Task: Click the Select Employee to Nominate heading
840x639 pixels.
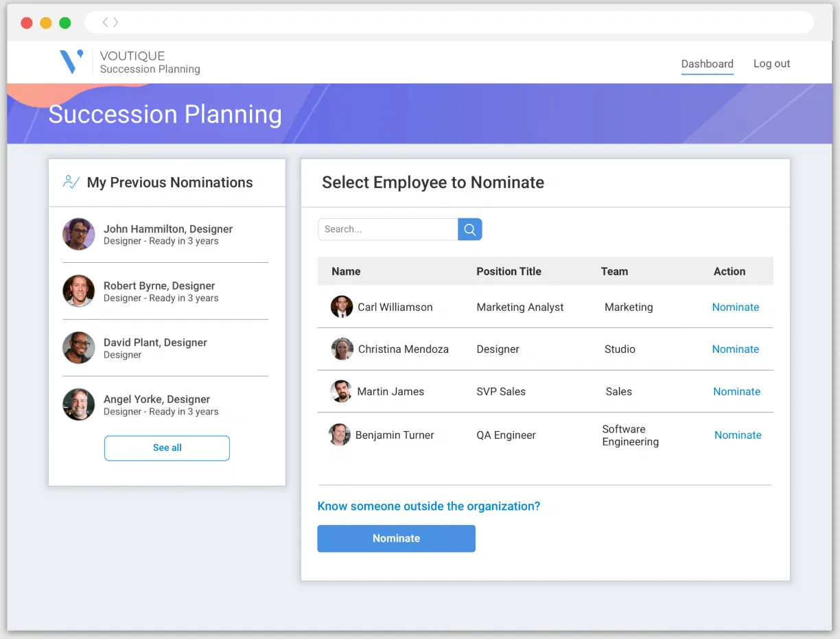Action: point(433,182)
